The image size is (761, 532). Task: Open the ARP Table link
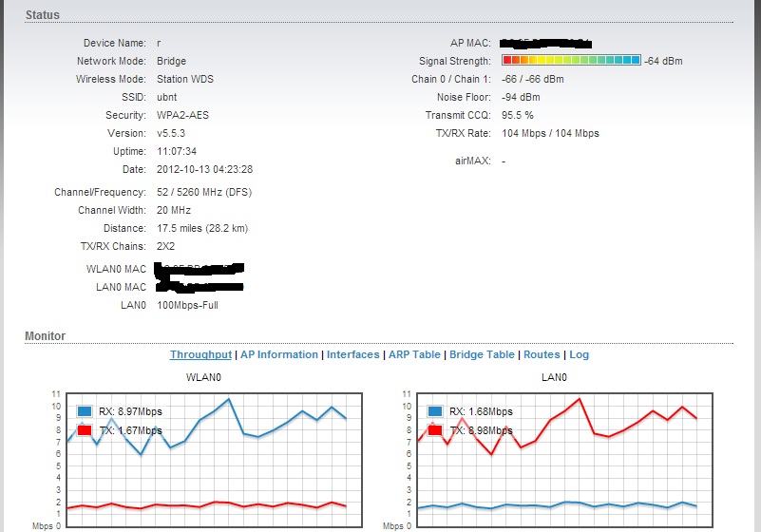414,355
